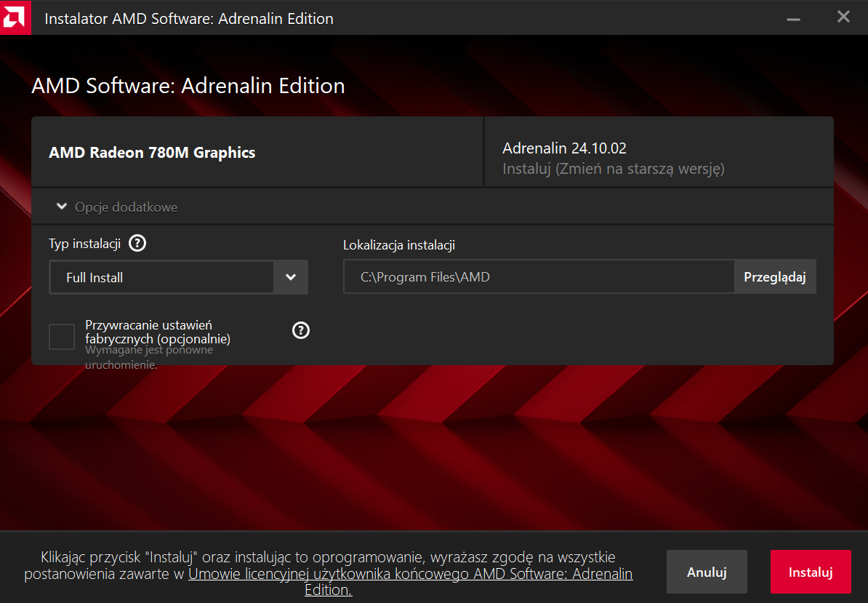Click AMD Software: Adrenalin Edition heading
This screenshot has height=603, width=868.
point(188,86)
